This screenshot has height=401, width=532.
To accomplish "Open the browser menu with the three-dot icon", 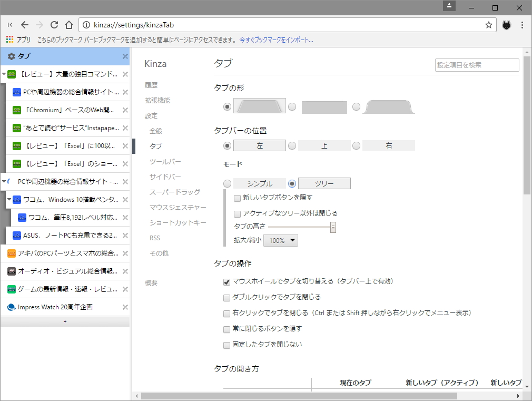I will pyautogui.click(x=523, y=25).
